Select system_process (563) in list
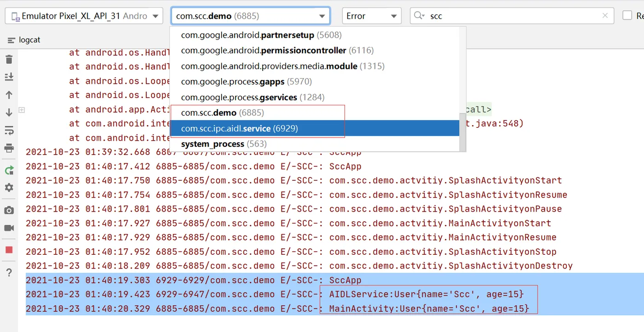The height and width of the screenshot is (332, 644). [315, 144]
